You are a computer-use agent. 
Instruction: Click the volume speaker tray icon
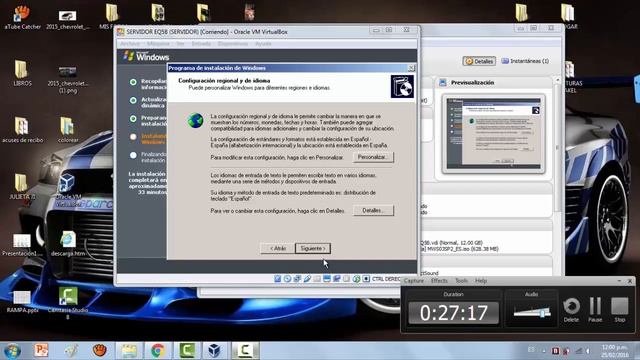588,351
